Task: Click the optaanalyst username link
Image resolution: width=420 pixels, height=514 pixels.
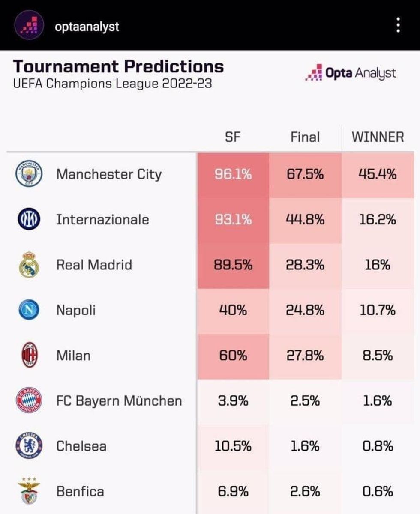Action: pyautogui.click(x=87, y=27)
